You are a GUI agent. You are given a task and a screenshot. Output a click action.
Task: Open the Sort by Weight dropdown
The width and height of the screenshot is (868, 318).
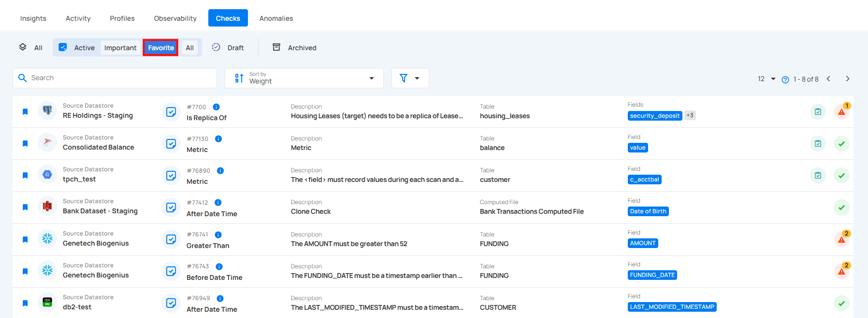(x=304, y=78)
